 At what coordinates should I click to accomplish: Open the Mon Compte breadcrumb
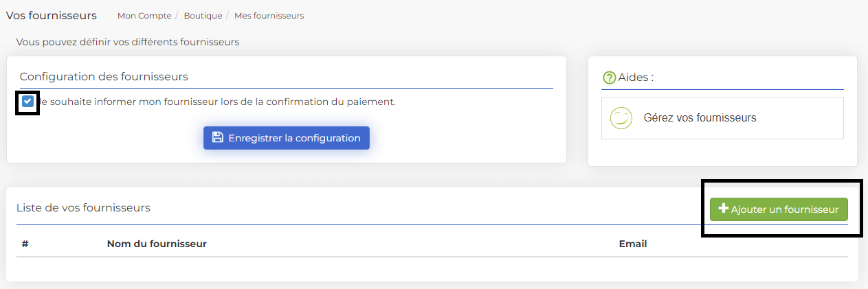coord(144,15)
